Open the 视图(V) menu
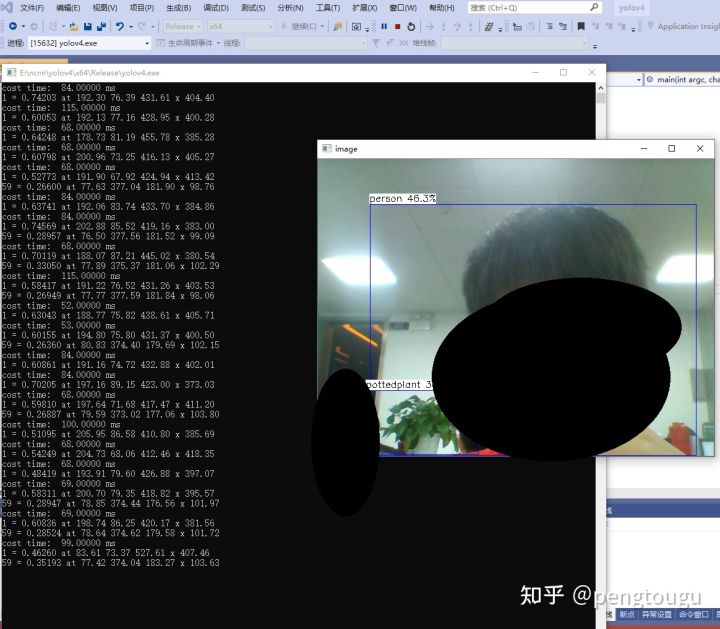 tap(105, 8)
